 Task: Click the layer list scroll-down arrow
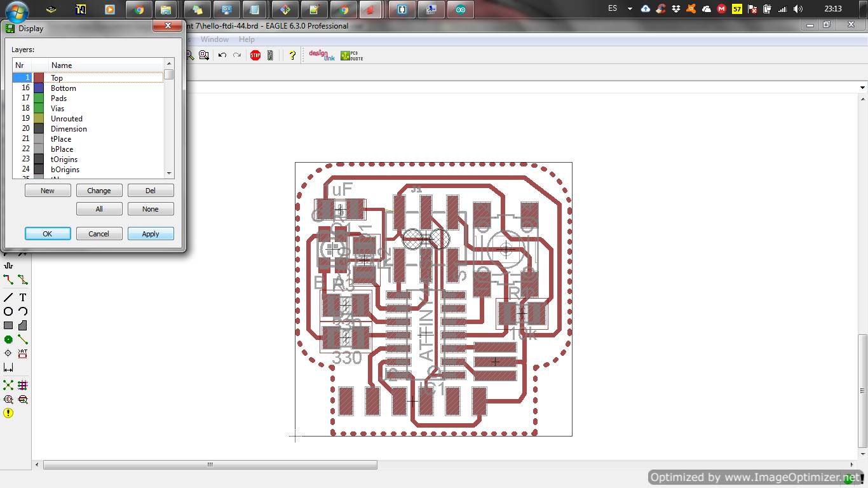[169, 173]
